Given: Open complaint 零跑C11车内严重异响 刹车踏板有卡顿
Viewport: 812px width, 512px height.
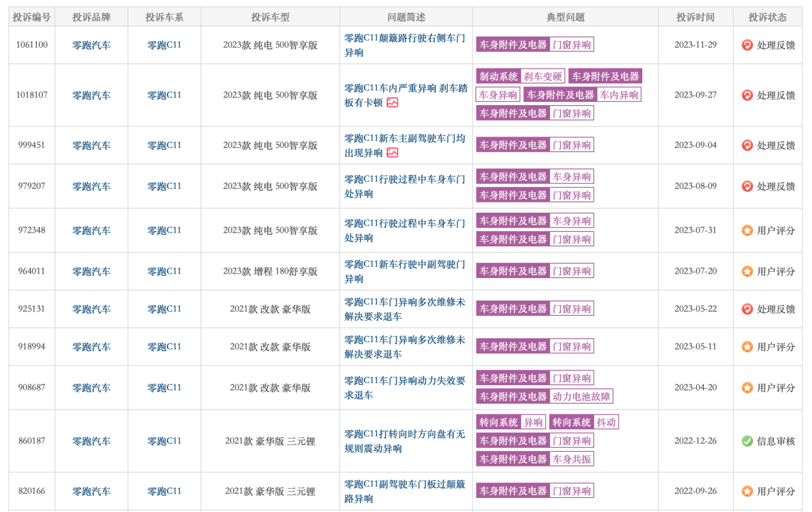Looking at the screenshot, I should (406, 95).
